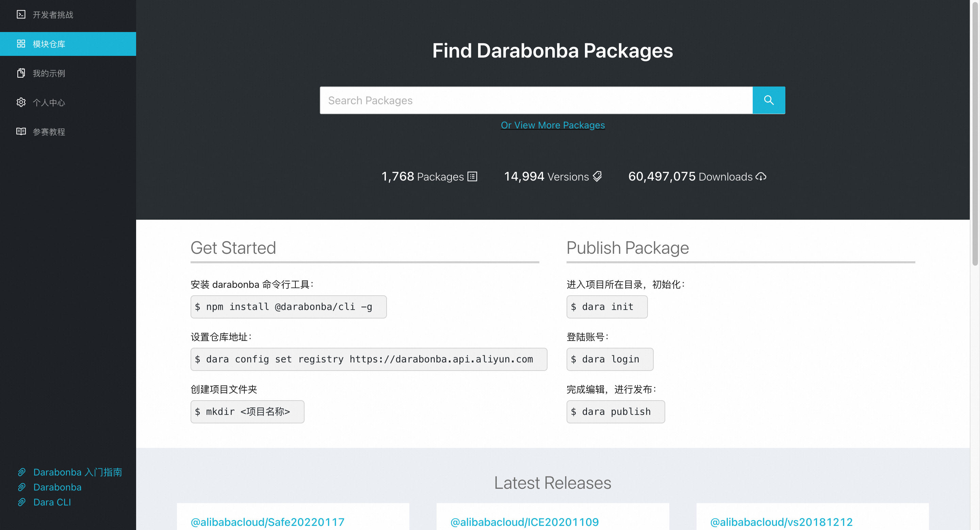
Task: Go to 个人中心 menu entry
Action: [49, 103]
